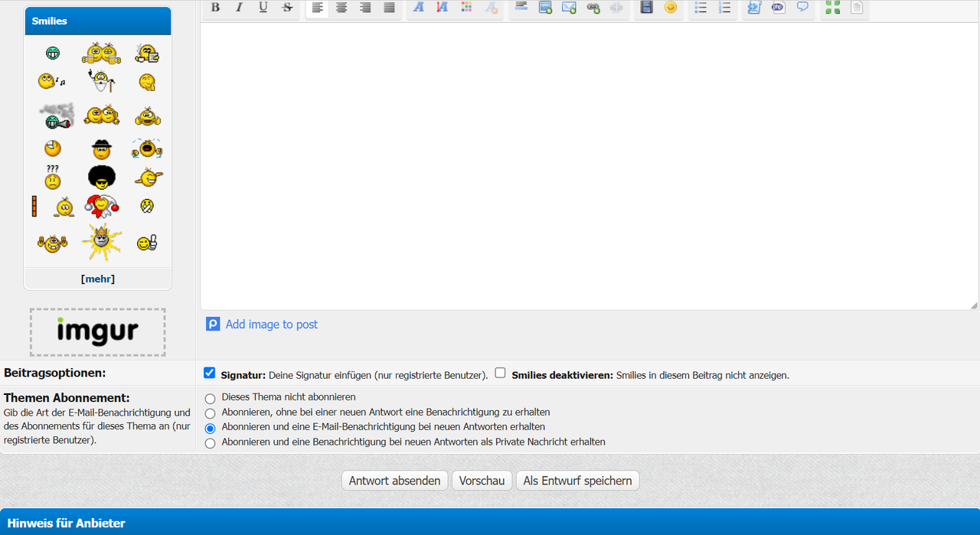Maximize the editor with the green squares icon
980x535 pixels.
tap(833, 8)
